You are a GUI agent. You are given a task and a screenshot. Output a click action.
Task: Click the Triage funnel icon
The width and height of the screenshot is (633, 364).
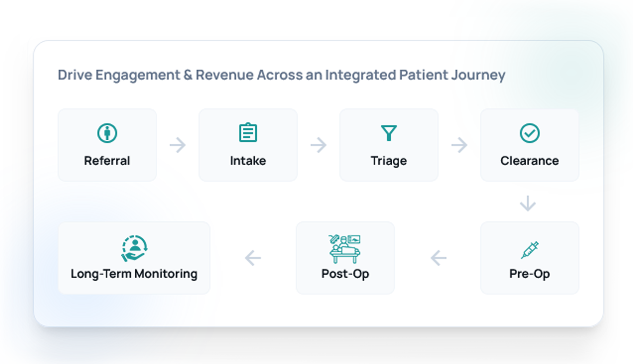coord(389,133)
